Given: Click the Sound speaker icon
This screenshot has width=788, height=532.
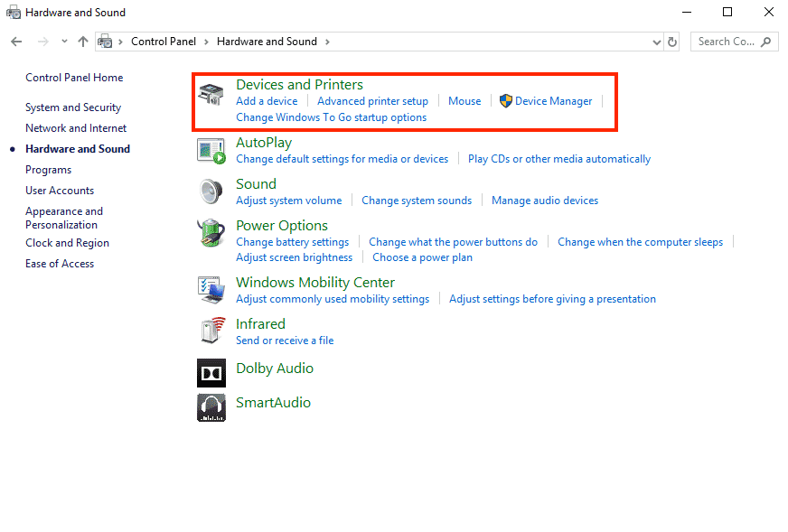Looking at the screenshot, I should tap(211, 191).
